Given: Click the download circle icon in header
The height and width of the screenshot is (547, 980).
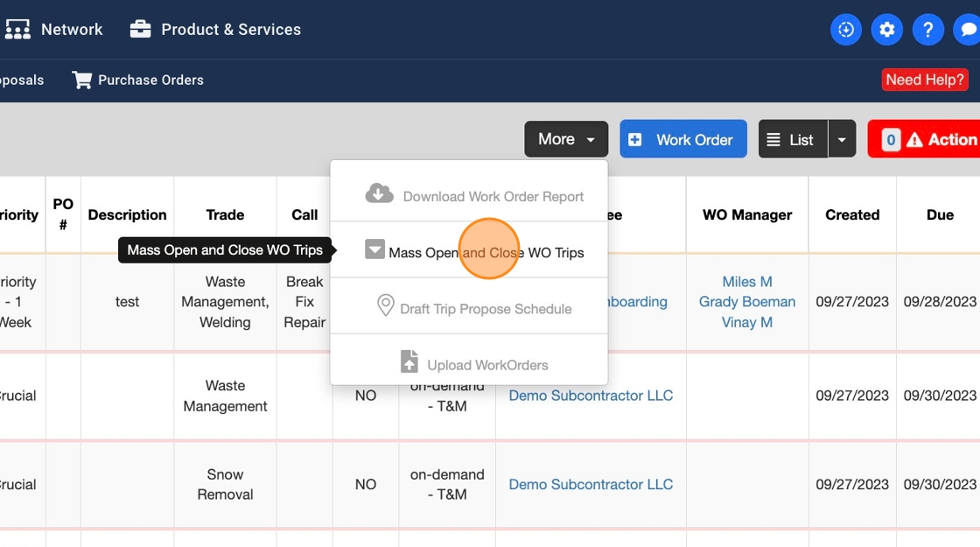Looking at the screenshot, I should [x=845, y=30].
